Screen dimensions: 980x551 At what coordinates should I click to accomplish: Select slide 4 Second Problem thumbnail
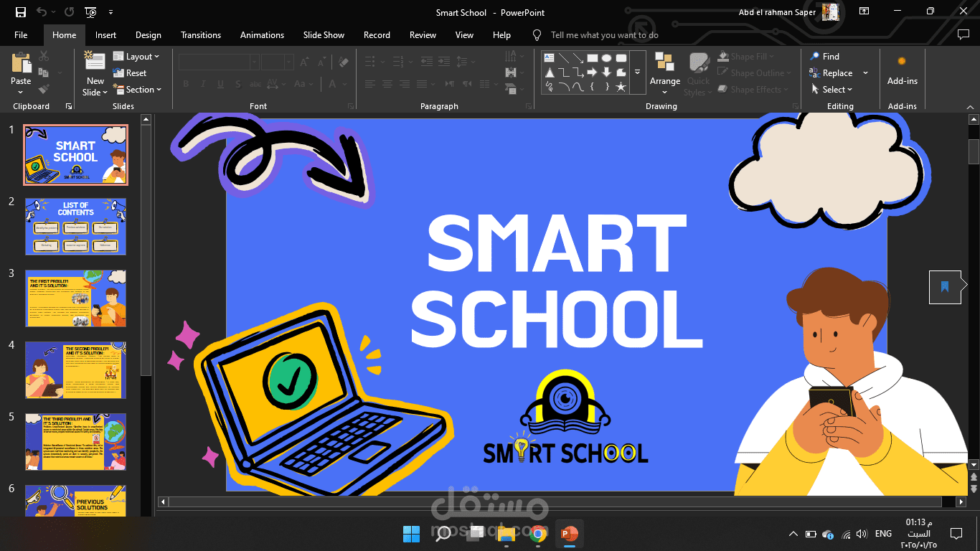tap(75, 370)
